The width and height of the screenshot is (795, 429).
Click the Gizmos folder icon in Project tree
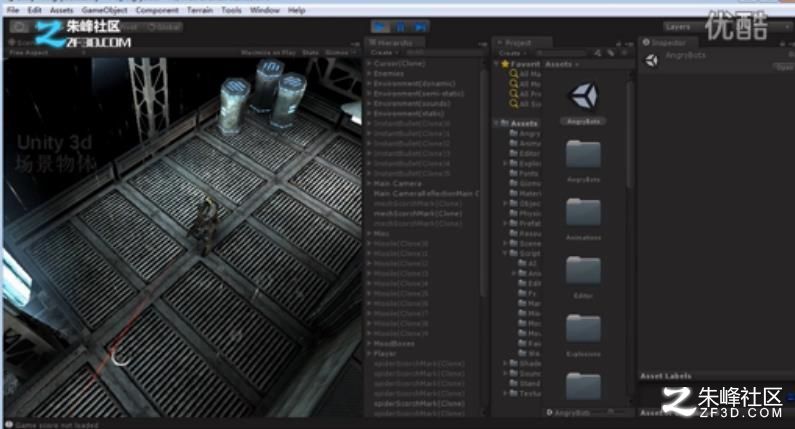click(514, 183)
